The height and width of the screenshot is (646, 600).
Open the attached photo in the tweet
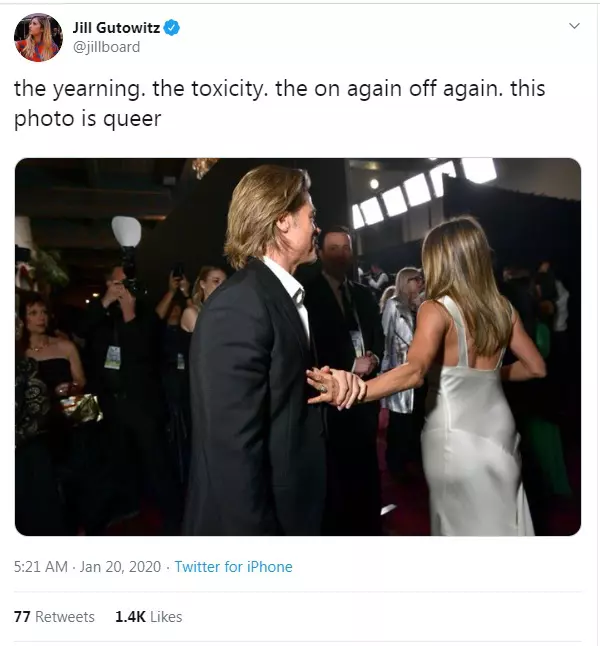coord(297,346)
